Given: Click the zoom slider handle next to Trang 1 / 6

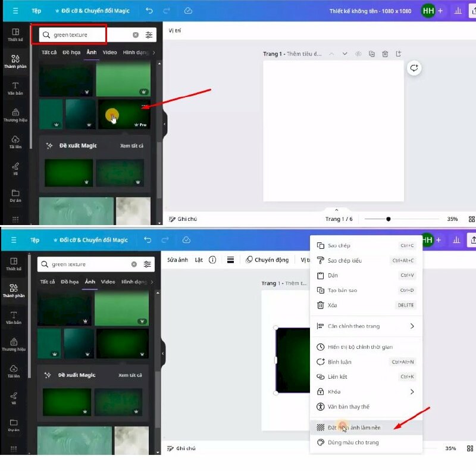Looking at the screenshot, I should tap(389, 219).
